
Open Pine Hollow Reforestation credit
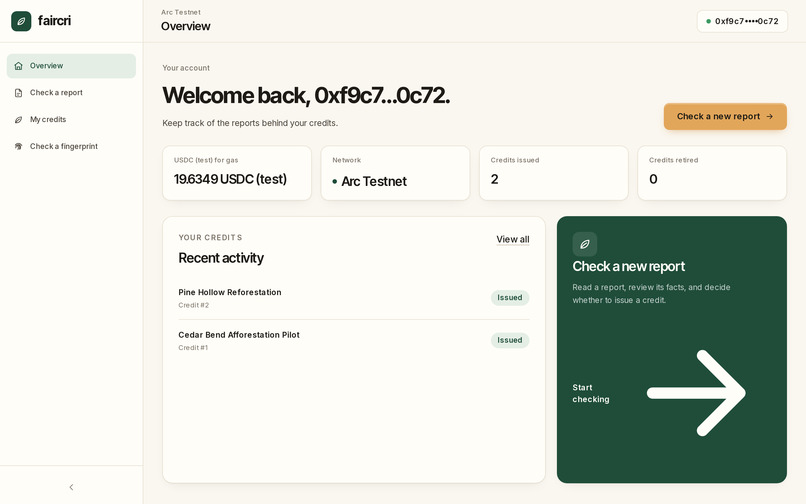point(354,298)
